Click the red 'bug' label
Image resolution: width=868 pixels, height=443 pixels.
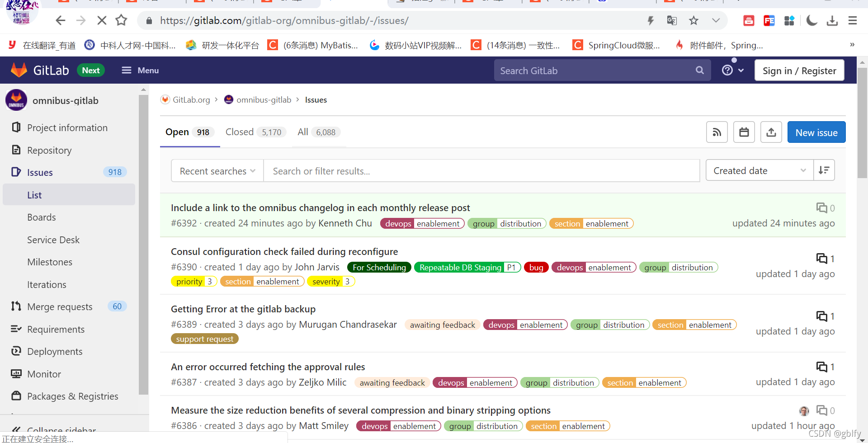(x=536, y=267)
